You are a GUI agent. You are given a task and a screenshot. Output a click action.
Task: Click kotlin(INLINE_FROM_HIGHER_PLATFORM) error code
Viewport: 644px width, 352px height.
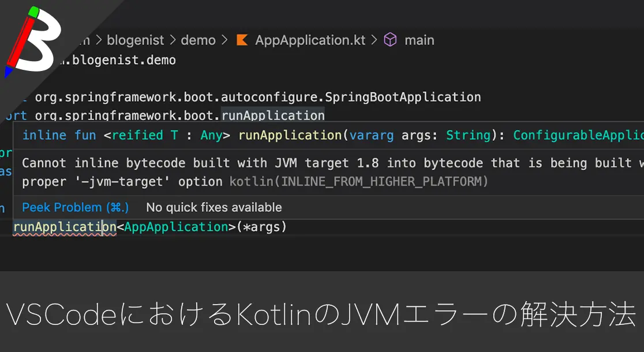[x=358, y=182]
